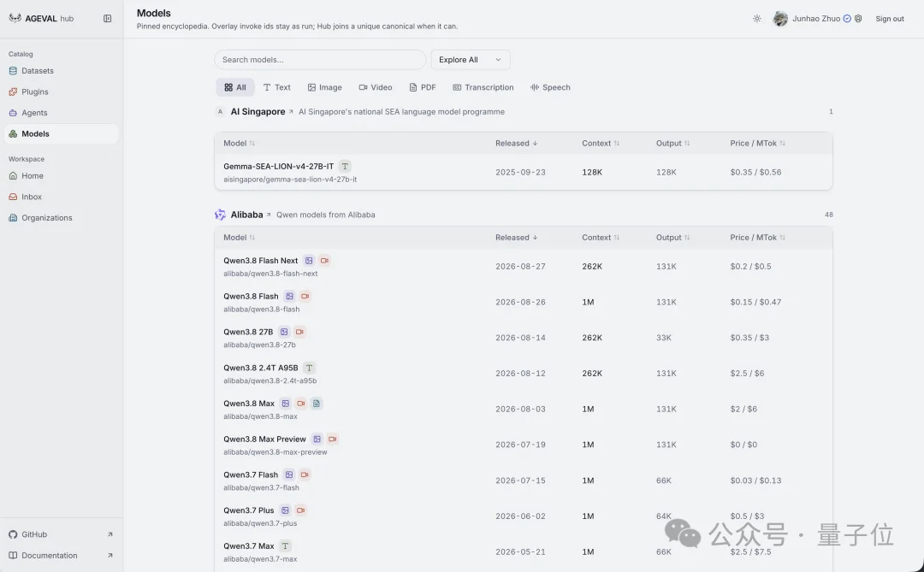
Task: Open the Qwen3.8 Max Preview model name
Action: click(264, 439)
